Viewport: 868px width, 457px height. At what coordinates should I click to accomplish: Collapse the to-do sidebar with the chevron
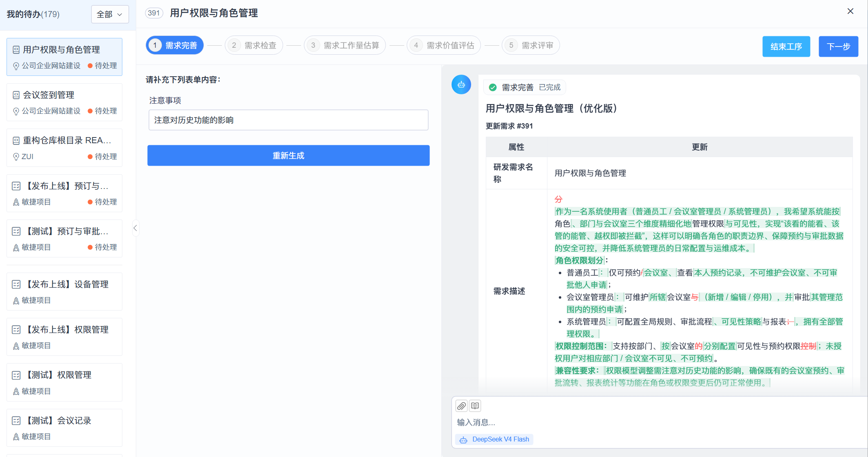[x=135, y=228]
